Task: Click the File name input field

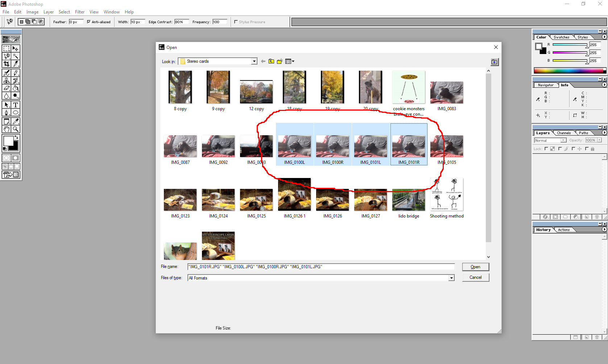Action: click(x=321, y=267)
